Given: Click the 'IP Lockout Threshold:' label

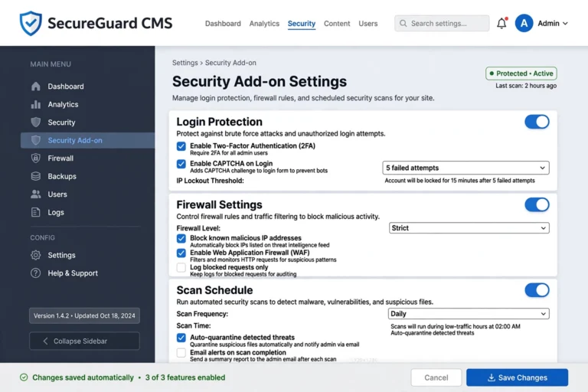Looking at the screenshot, I should (210, 181).
